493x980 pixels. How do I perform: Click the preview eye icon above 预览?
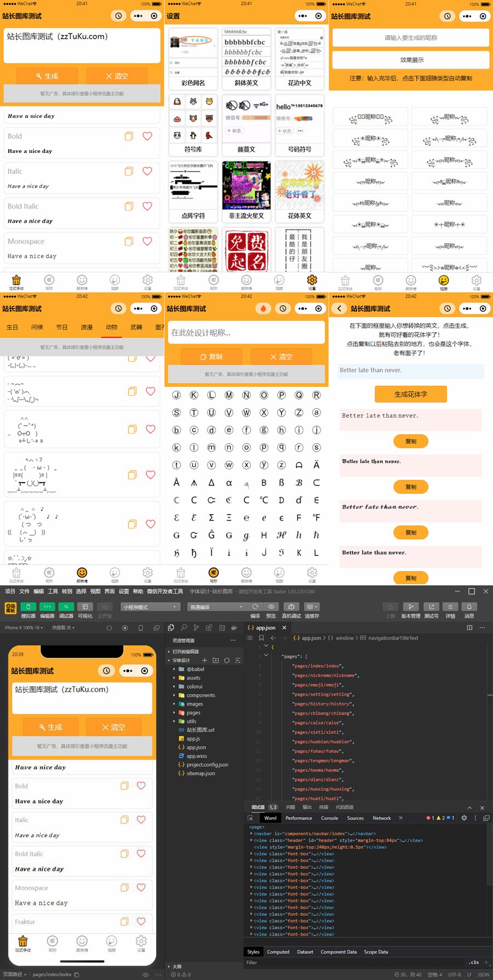tap(271, 607)
